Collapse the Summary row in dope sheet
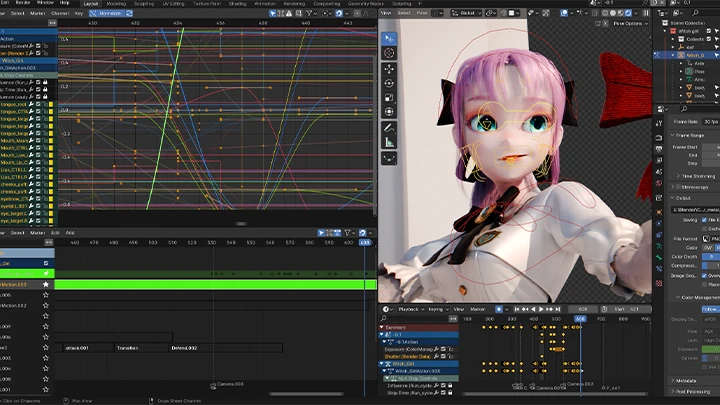 382,327
